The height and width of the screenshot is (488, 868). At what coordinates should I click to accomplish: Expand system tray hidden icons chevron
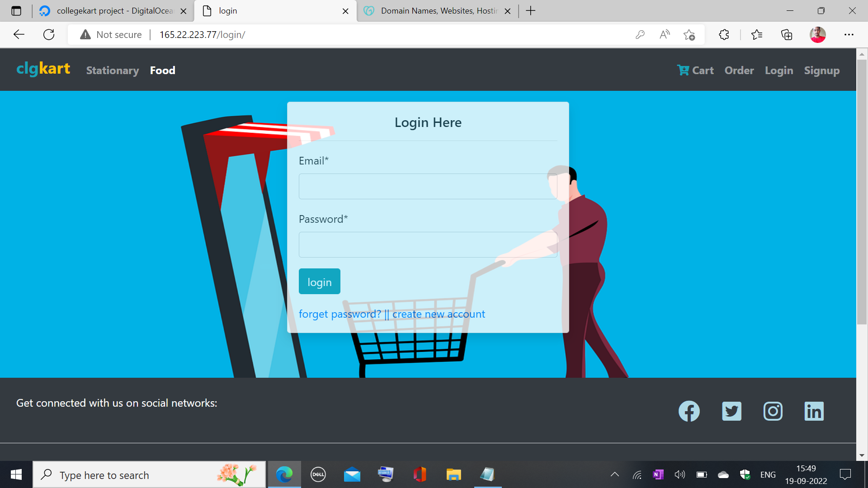click(614, 474)
